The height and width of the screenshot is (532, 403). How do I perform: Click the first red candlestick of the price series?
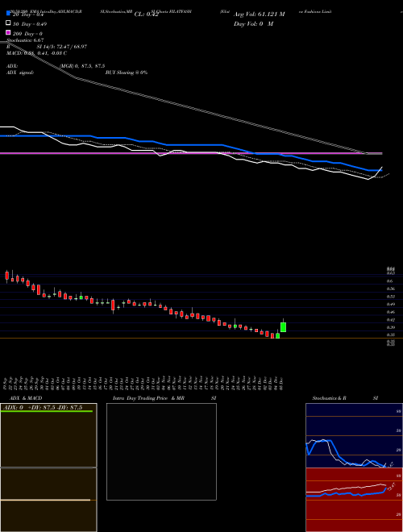tap(6, 276)
